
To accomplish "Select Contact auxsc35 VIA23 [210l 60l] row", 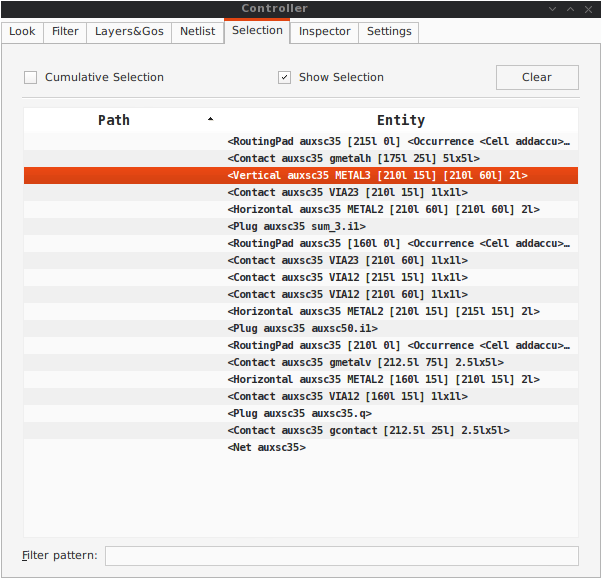I will click(x=301, y=260).
